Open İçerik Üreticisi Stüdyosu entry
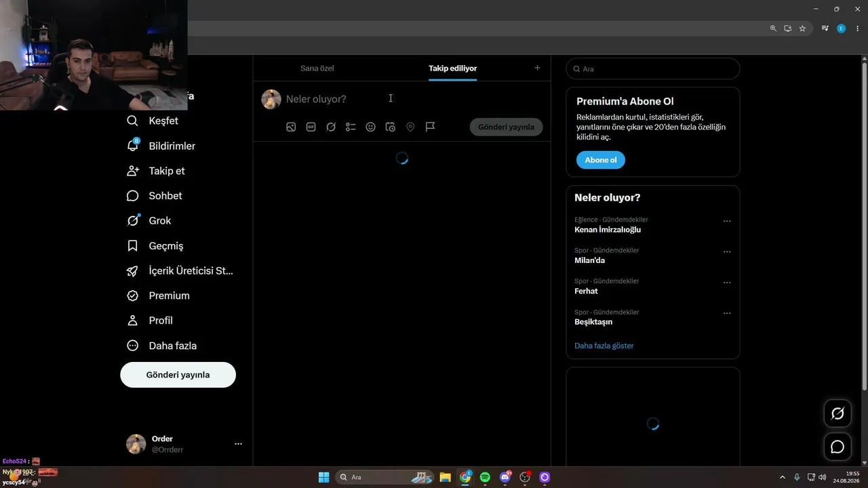 tap(180, 271)
